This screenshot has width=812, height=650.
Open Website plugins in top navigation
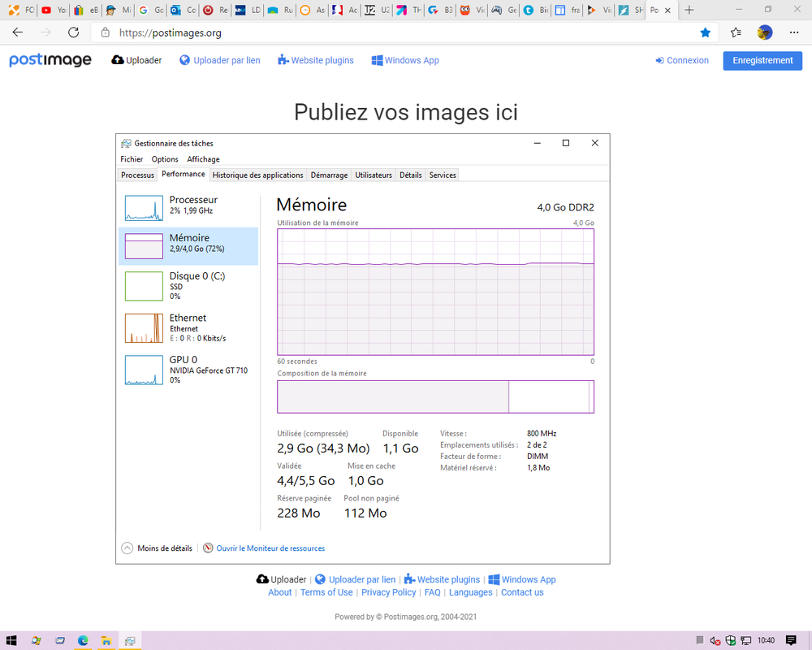click(315, 60)
